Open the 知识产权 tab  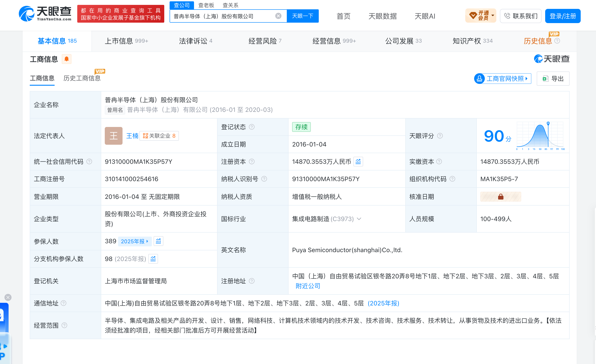click(472, 41)
